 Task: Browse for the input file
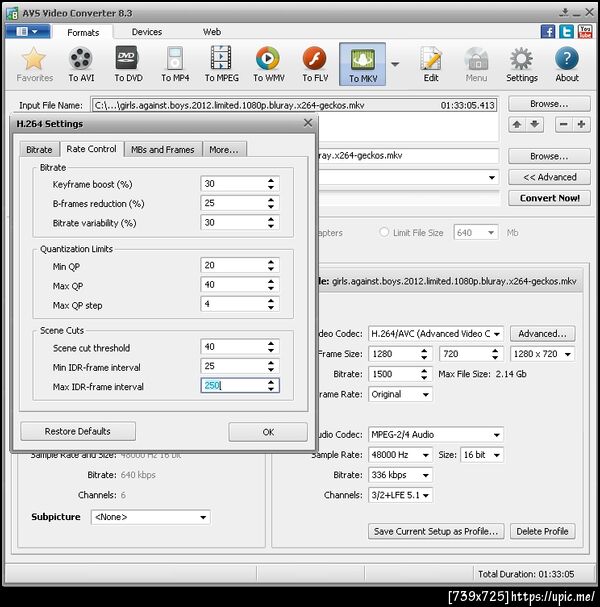[x=549, y=104]
